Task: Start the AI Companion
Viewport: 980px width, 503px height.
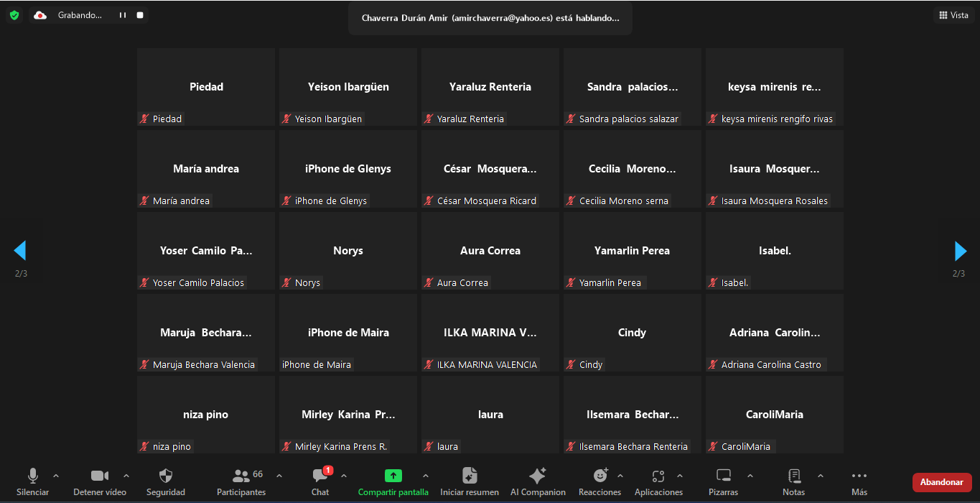Action: [x=537, y=476]
